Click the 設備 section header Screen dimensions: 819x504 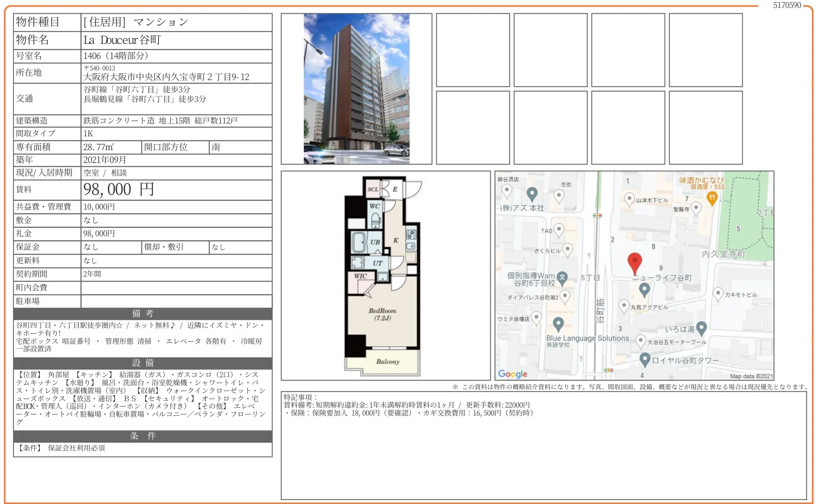pyautogui.click(x=142, y=363)
